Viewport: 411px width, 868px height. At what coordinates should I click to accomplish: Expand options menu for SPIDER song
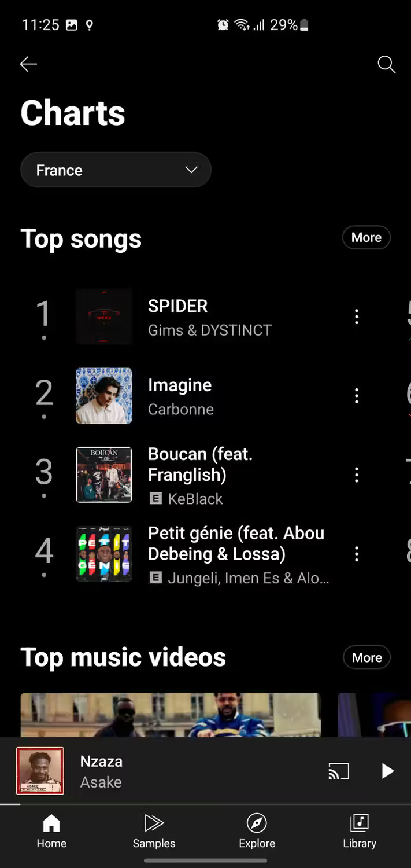point(357,316)
